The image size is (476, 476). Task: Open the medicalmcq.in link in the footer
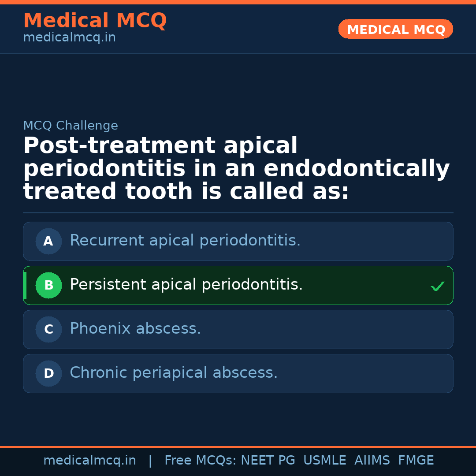click(89, 461)
